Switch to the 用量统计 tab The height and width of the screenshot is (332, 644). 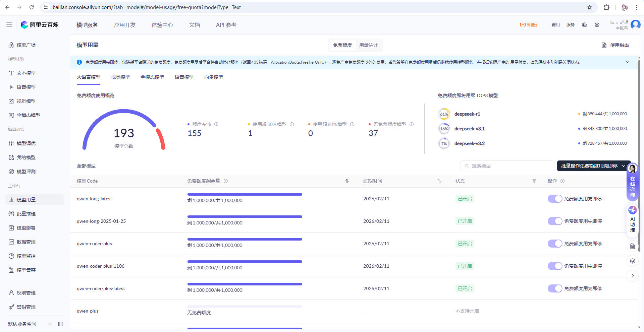click(x=368, y=45)
